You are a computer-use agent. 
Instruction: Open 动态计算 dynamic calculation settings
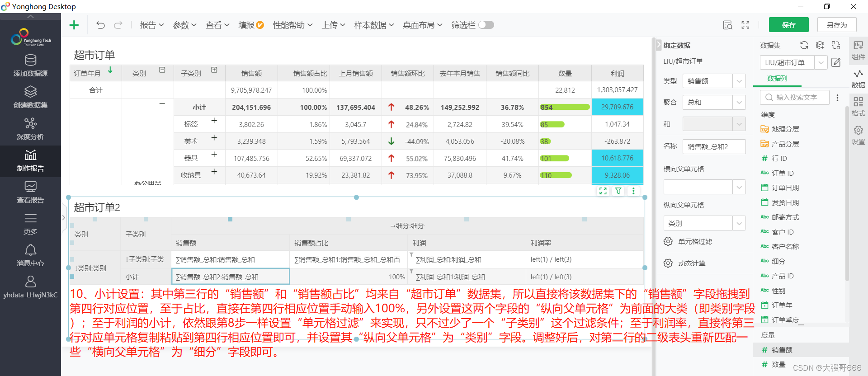pos(684,263)
